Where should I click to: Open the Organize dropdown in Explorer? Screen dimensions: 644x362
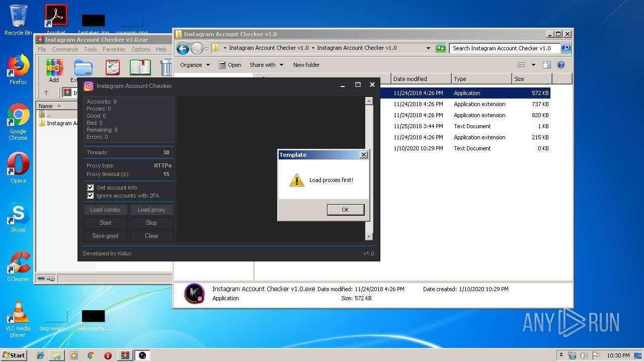[195, 65]
